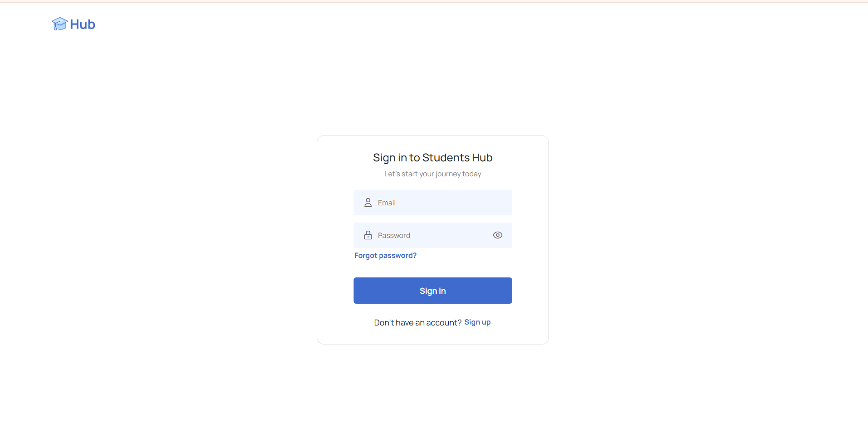
Task: Click blank page area below the sign-in card
Action: (433, 390)
